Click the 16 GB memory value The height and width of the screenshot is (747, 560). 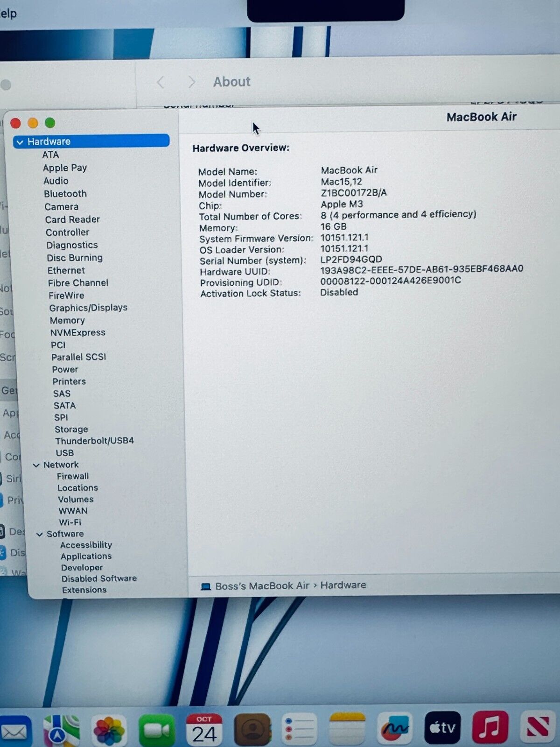(x=333, y=226)
